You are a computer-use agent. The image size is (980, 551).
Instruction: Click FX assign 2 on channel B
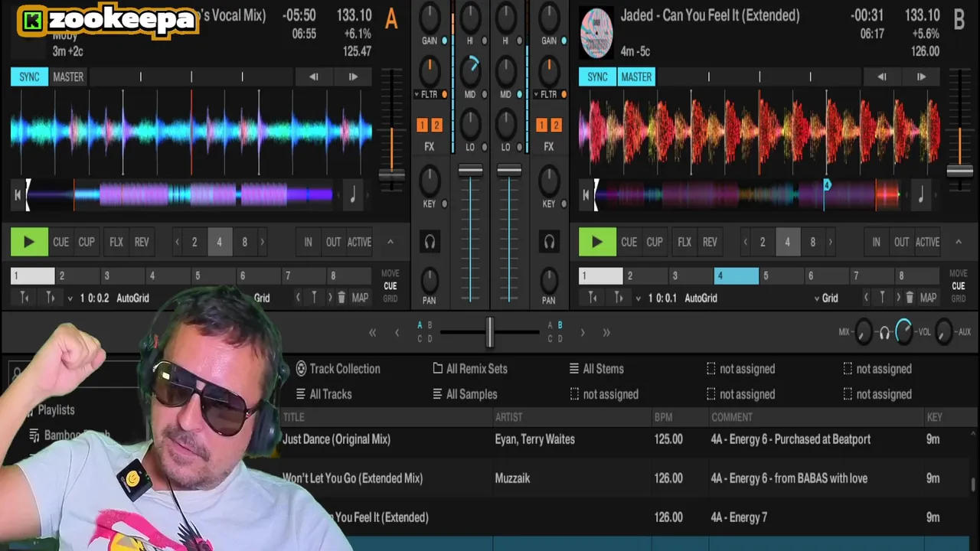556,125
